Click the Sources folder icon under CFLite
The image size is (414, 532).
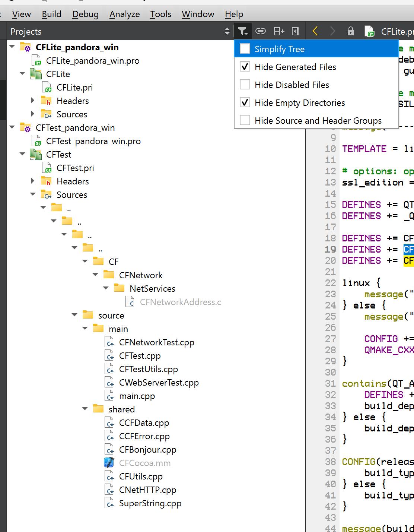pyautogui.click(x=46, y=114)
